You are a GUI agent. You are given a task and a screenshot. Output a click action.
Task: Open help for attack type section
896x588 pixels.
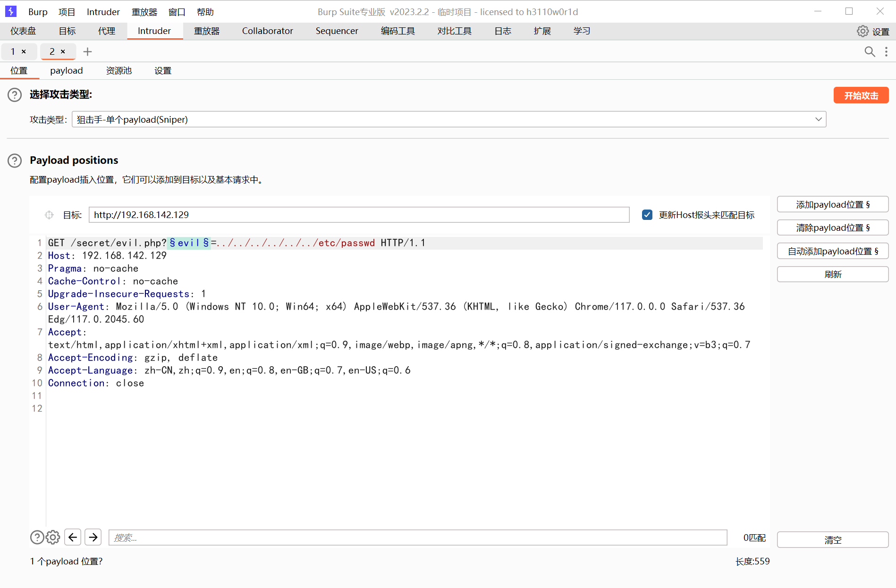click(x=15, y=95)
